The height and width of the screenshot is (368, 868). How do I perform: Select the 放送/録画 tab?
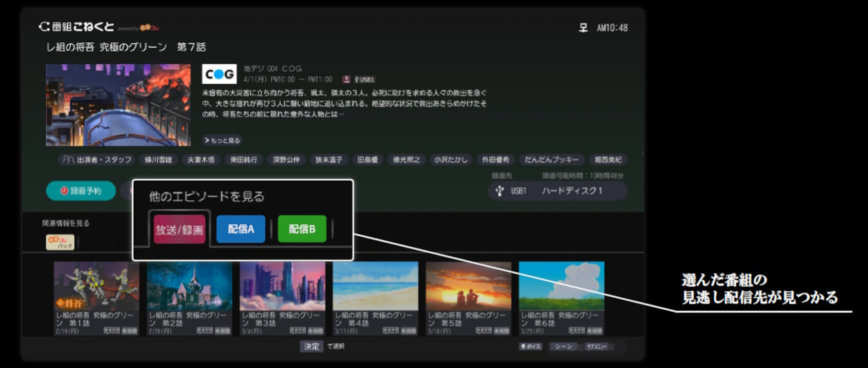179,229
